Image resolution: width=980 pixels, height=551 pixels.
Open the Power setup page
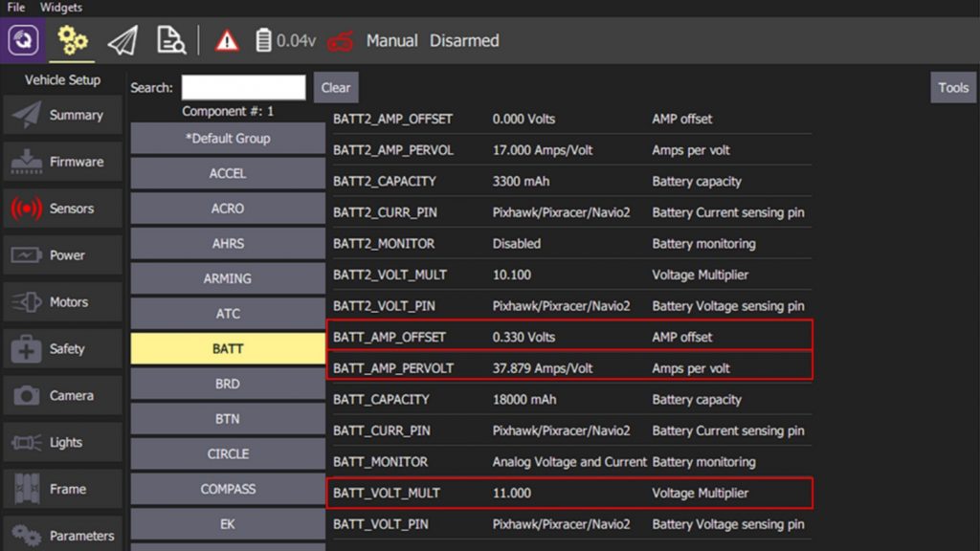(62, 254)
